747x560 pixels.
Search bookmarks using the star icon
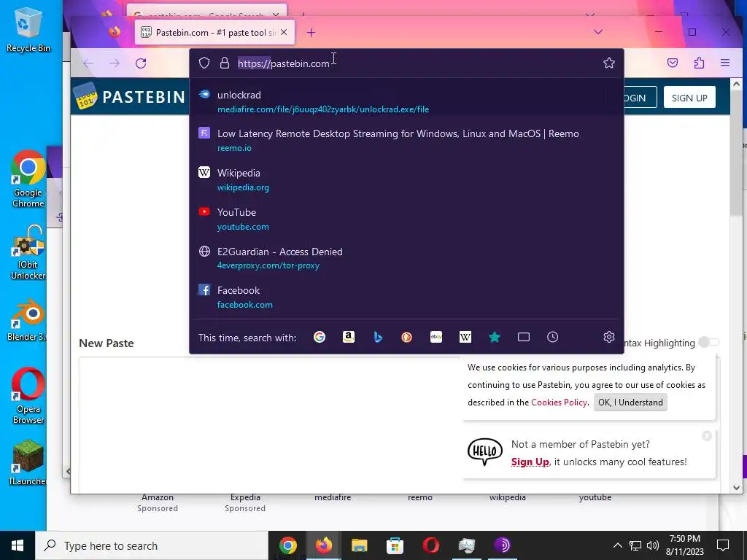495,337
